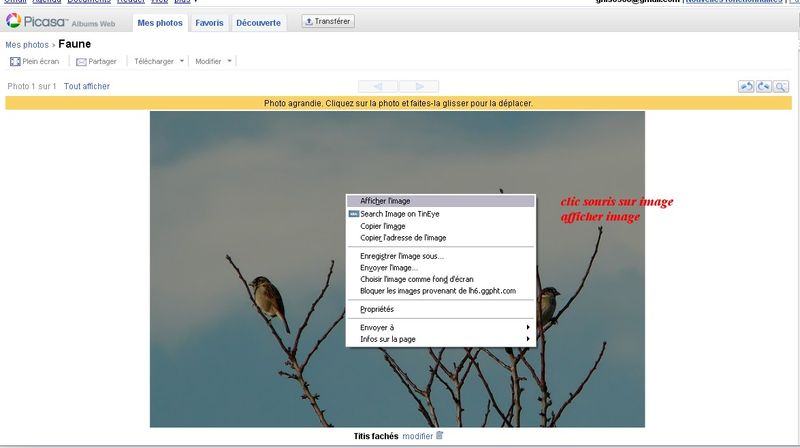
Task: Select Bloquer les images provenant de lh6.ggpht.com
Action: click(x=441, y=291)
